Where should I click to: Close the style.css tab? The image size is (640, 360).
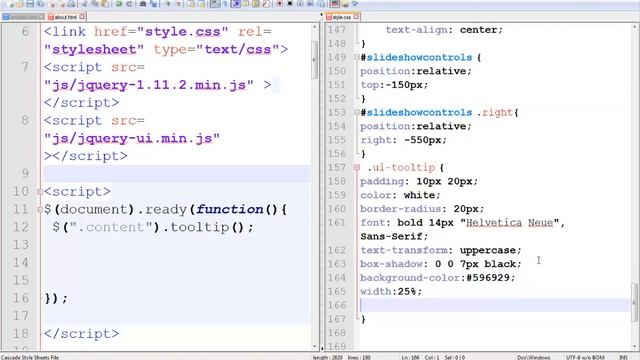click(x=356, y=17)
